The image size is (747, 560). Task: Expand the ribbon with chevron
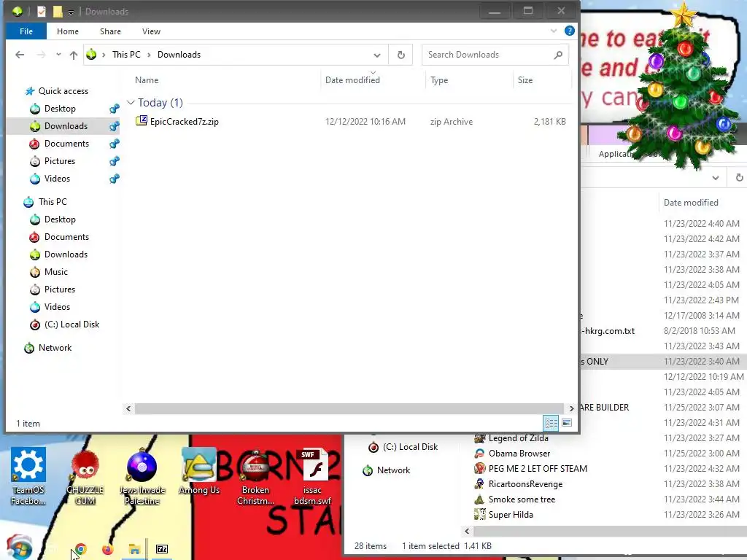pos(554,31)
